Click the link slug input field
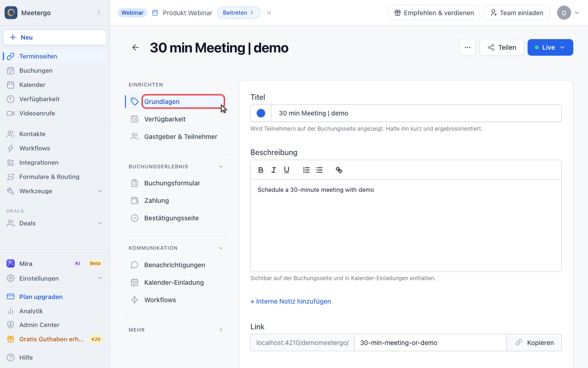The height and width of the screenshot is (368, 588). 430,343
